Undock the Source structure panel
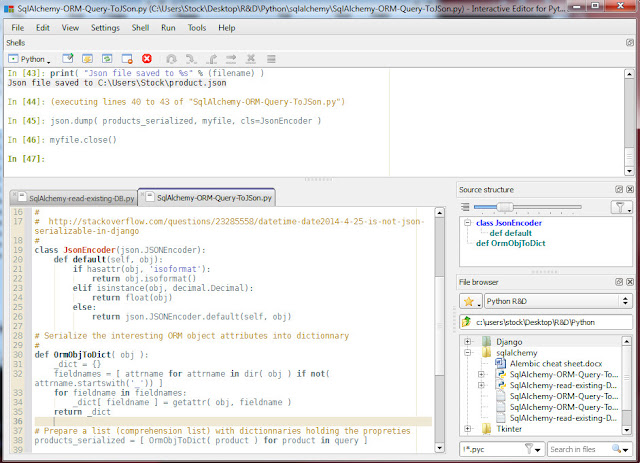This screenshot has width=640, height=463. [619, 189]
